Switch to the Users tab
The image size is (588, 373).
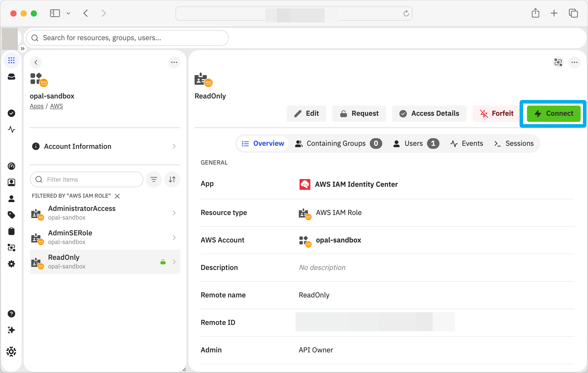tap(416, 144)
